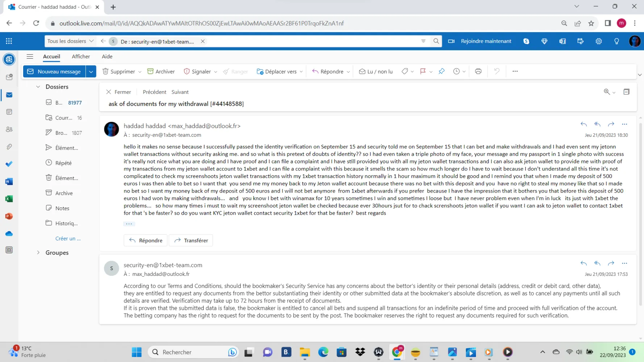The image size is (644, 362).
Task: Open Signaler dropdown arrow
Action: click(x=216, y=72)
